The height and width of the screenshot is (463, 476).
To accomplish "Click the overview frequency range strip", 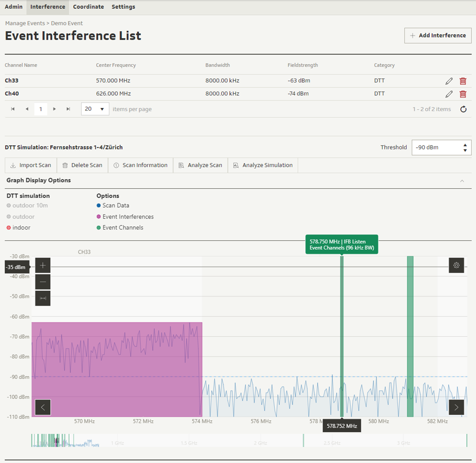I will [x=249, y=441].
